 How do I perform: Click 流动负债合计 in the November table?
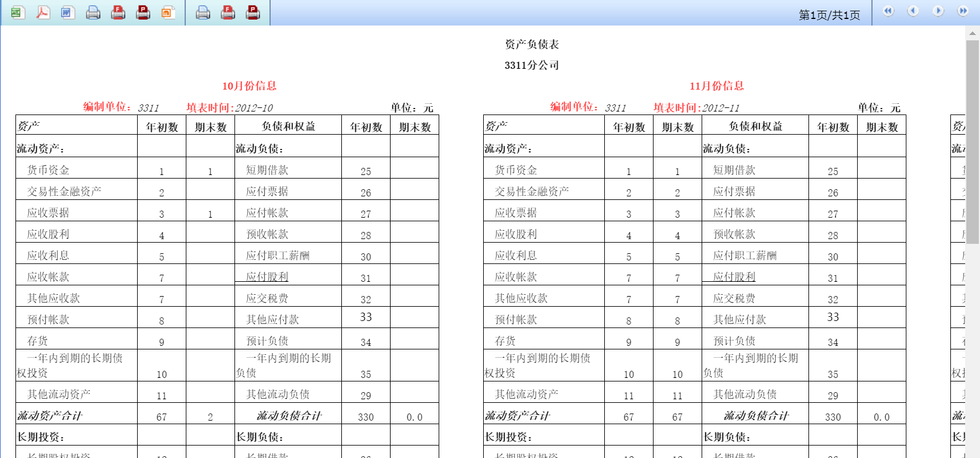(x=756, y=416)
